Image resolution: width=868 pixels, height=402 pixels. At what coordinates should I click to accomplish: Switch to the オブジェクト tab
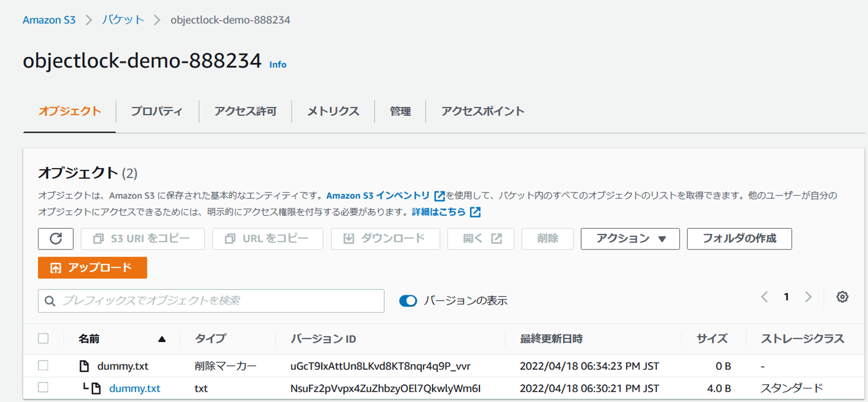[70, 111]
